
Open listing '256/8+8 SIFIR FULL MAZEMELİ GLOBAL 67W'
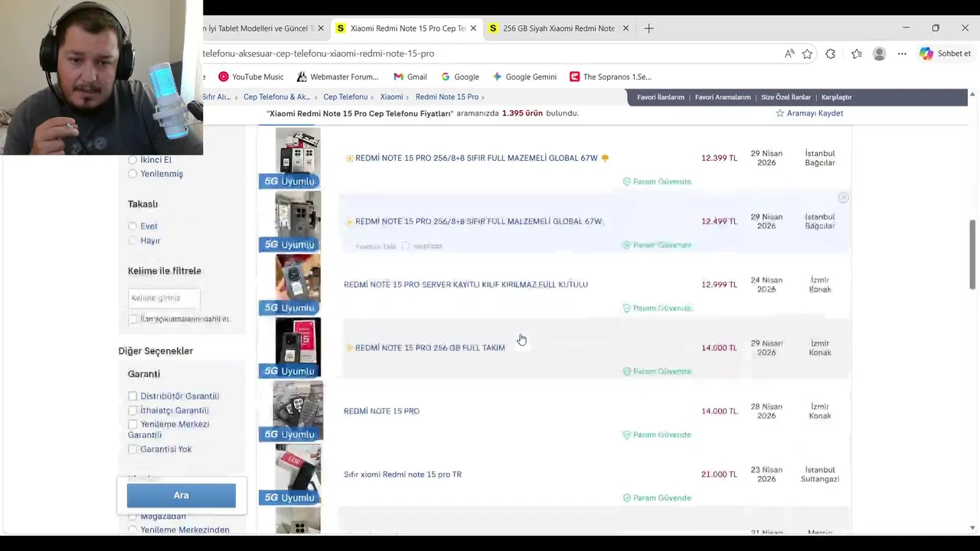(476, 158)
